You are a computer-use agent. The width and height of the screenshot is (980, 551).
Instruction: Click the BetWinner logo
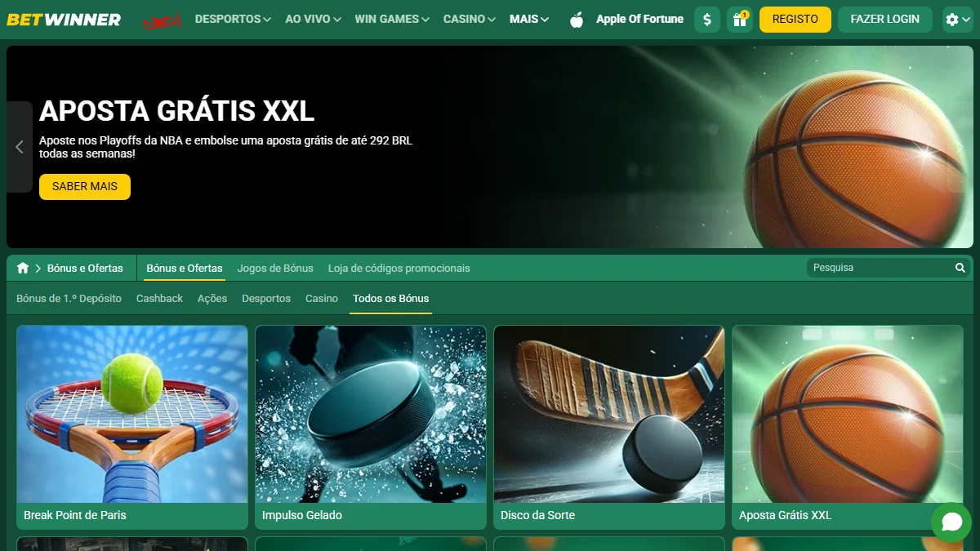click(x=64, y=19)
